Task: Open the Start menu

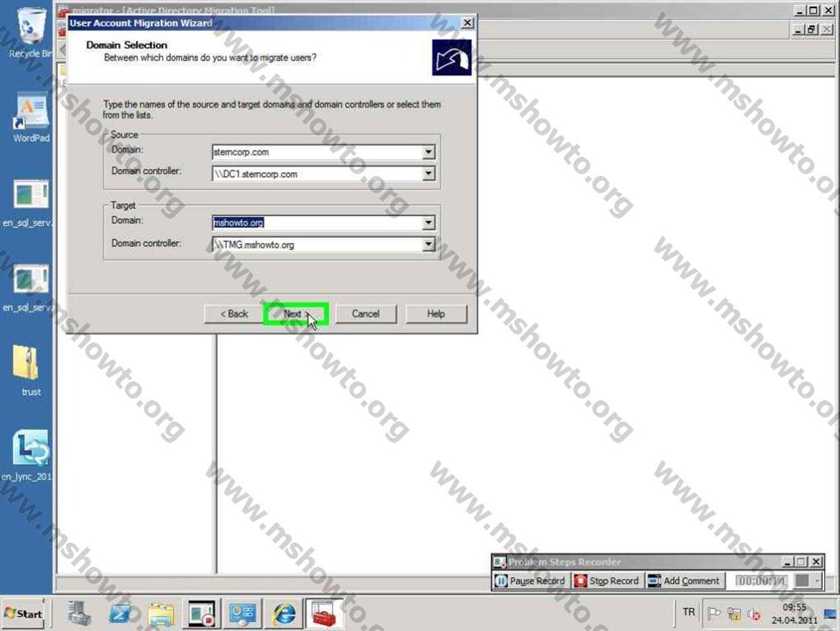Action: (x=24, y=614)
